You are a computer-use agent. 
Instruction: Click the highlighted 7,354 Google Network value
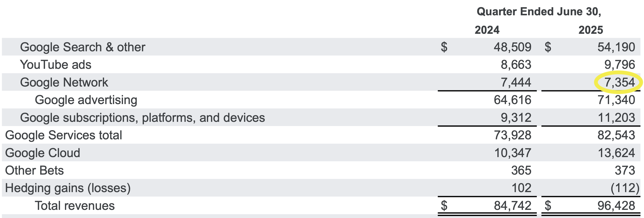tap(619, 82)
